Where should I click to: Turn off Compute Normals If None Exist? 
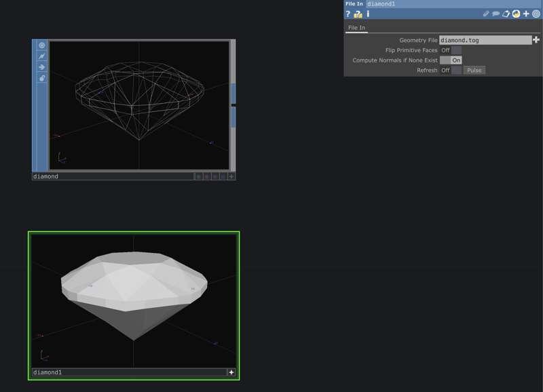(451, 60)
